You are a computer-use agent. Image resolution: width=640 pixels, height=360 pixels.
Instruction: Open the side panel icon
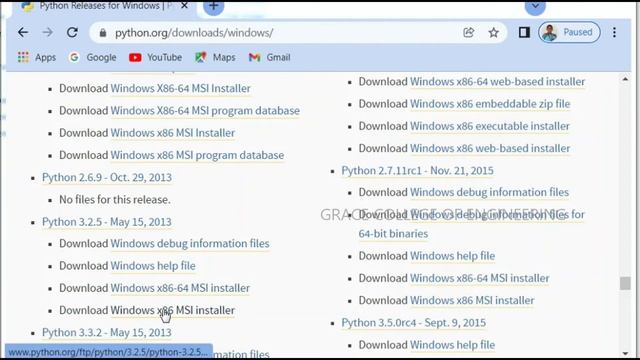click(524, 32)
